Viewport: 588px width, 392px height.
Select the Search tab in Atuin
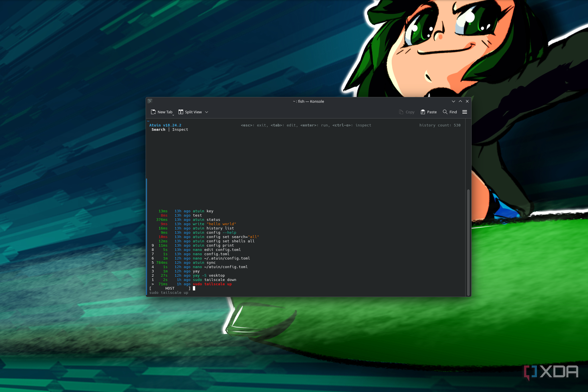158,130
